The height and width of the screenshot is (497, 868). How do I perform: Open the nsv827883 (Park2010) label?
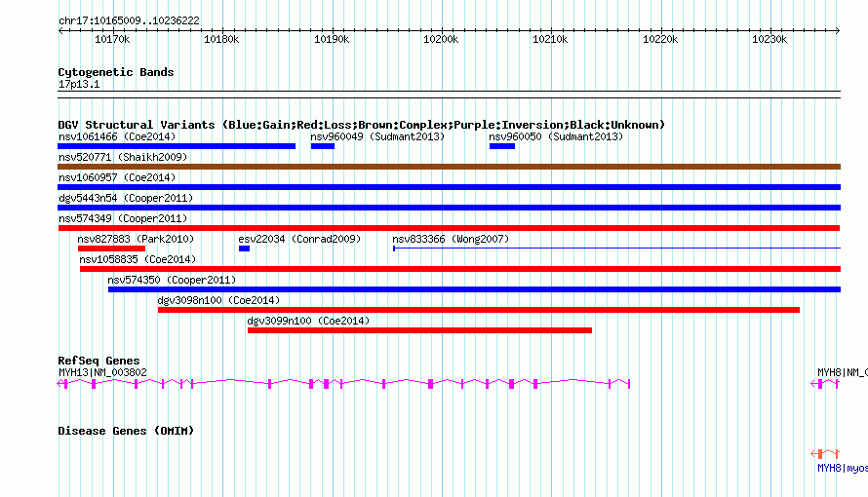(x=136, y=239)
